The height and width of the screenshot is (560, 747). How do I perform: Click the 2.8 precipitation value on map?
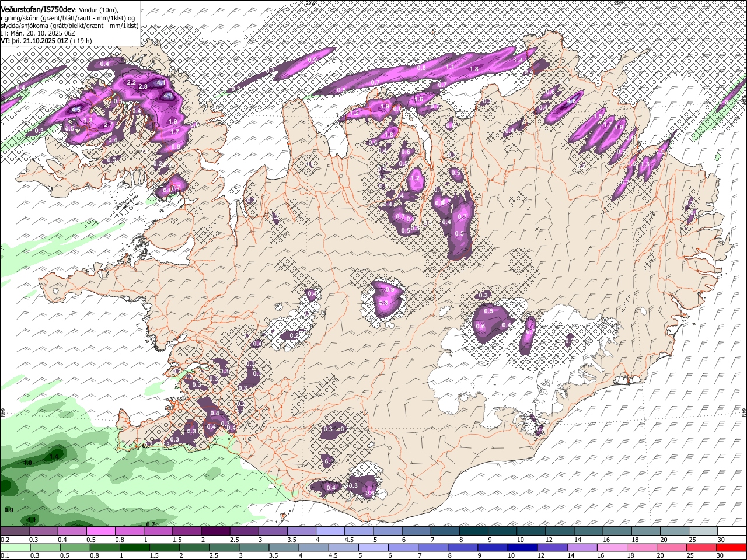pyautogui.click(x=143, y=87)
